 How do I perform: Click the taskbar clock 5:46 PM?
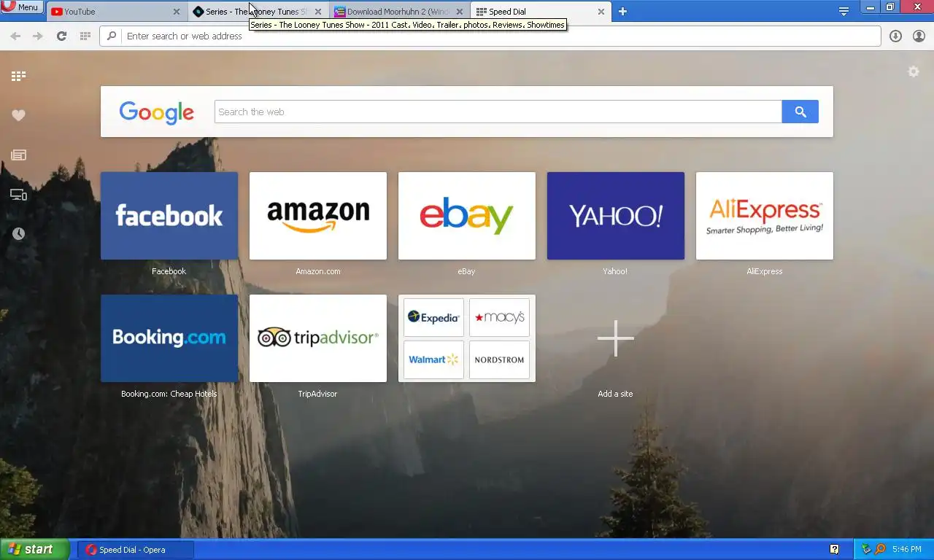907,550
